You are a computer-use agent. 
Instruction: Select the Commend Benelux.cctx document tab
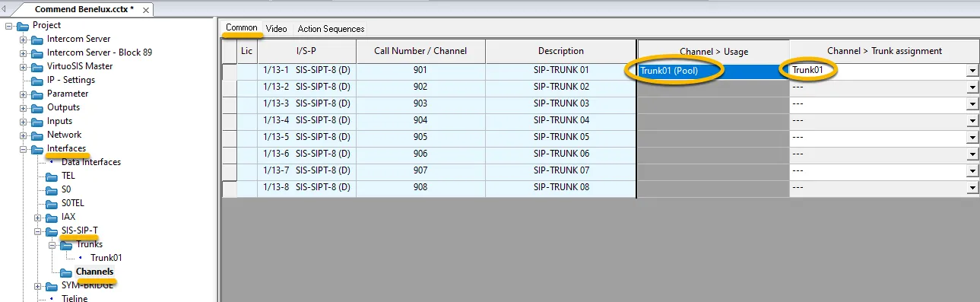point(84,9)
